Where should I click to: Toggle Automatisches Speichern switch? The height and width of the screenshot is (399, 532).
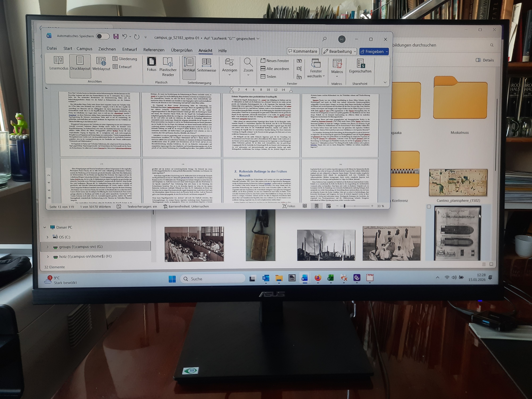click(103, 36)
